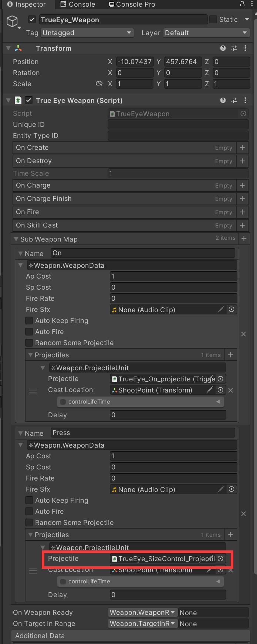Add an entry to the On Fire event
Image resolution: width=257 pixels, height=644 pixels.
coord(242,212)
